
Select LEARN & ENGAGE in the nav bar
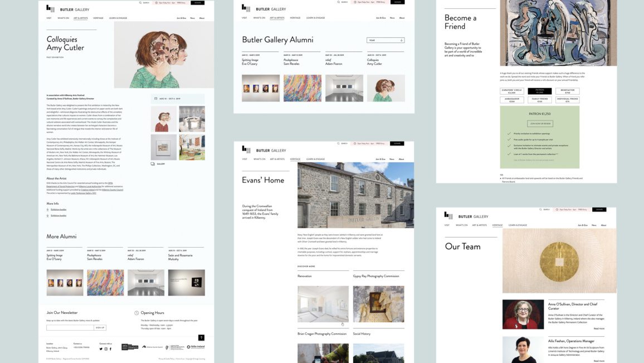[x=118, y=18]
